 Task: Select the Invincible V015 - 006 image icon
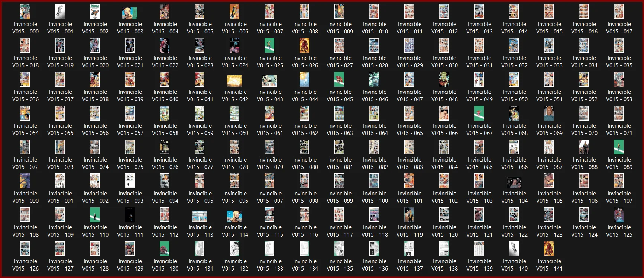(x=234, y=12)
